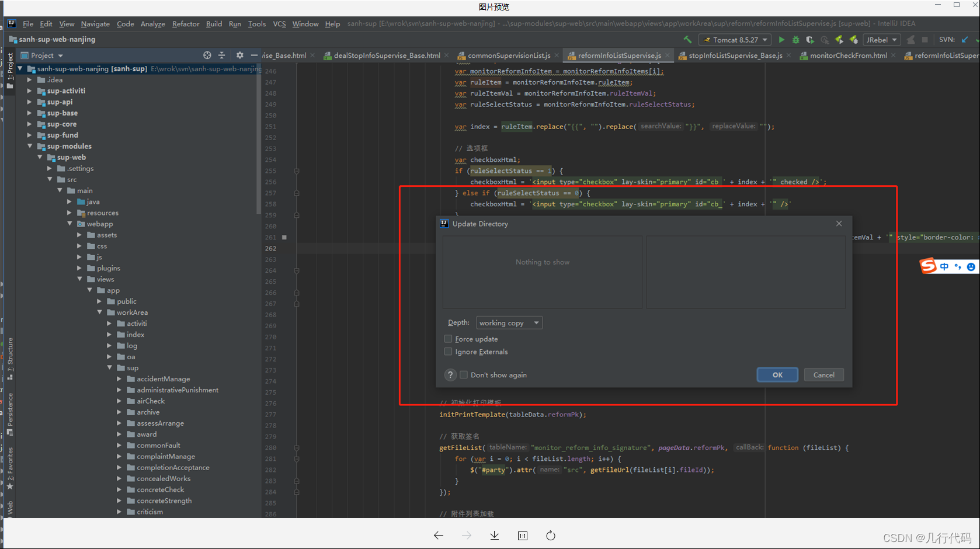980x549 pixels.
Task: Expand the accidentManage folder
Action: [x=119, y=379]
